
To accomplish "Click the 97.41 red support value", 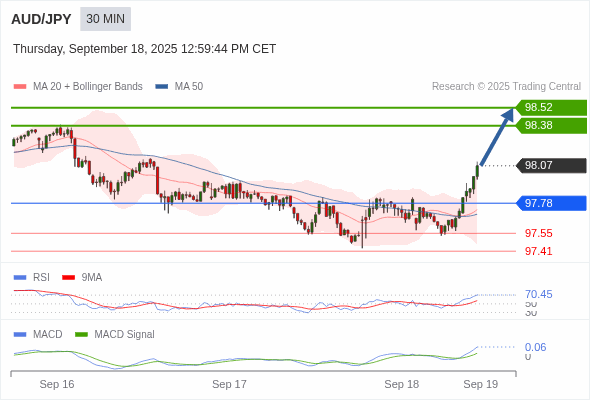I will (x=538, y=251).
